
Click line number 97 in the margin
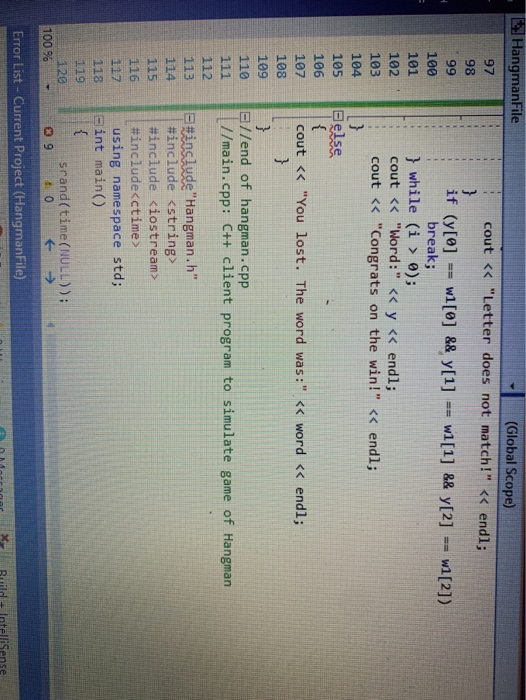click(x=487, y=68)
